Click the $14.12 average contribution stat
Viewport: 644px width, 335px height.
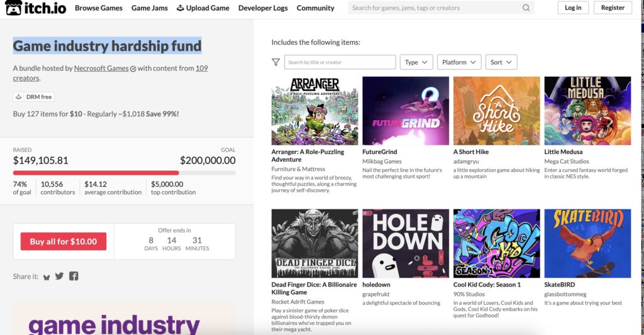113,188
